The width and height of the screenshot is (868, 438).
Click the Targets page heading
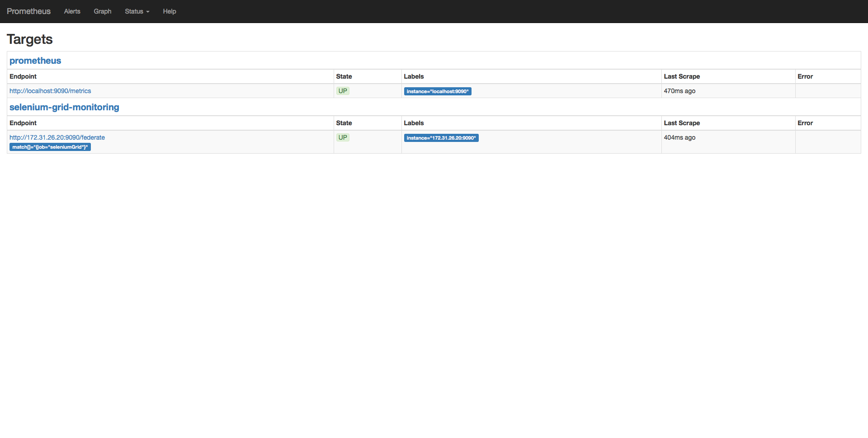[30, 39]
